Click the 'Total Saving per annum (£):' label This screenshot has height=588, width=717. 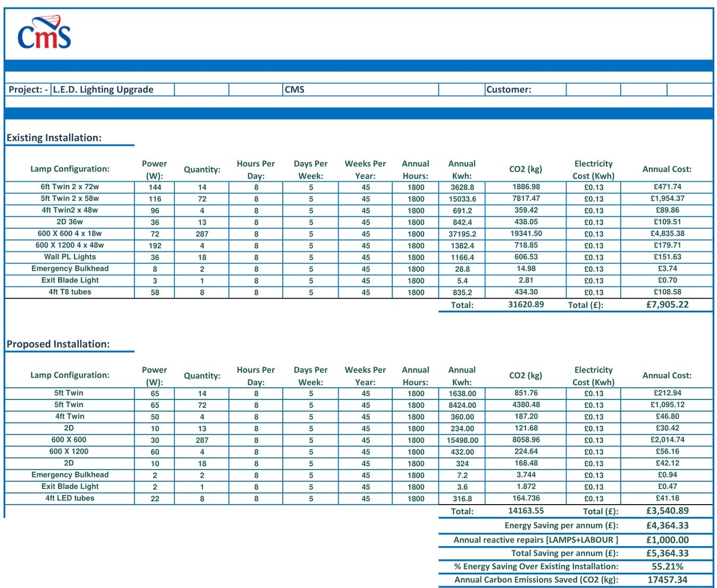point(564,553)
